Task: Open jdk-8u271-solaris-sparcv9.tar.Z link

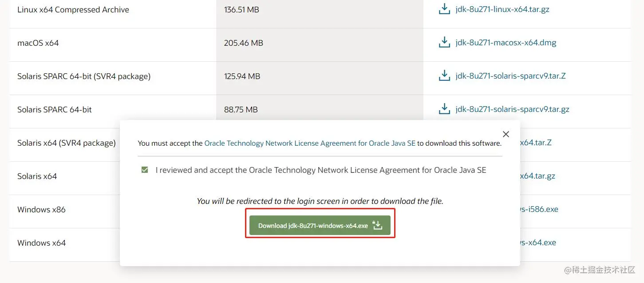Action: [510, 76]
